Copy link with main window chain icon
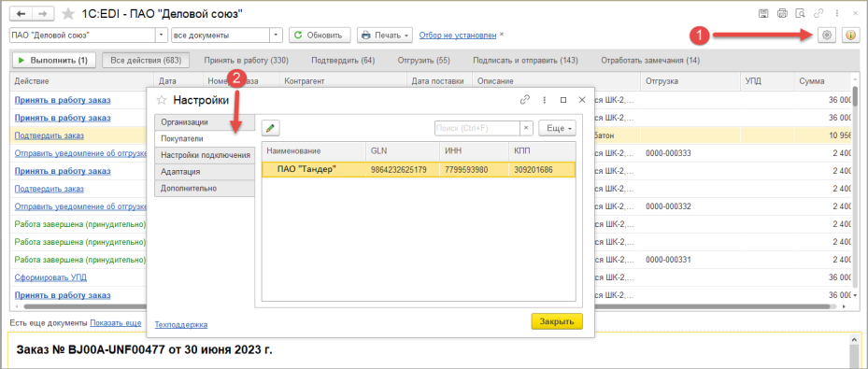 point(818,13)
